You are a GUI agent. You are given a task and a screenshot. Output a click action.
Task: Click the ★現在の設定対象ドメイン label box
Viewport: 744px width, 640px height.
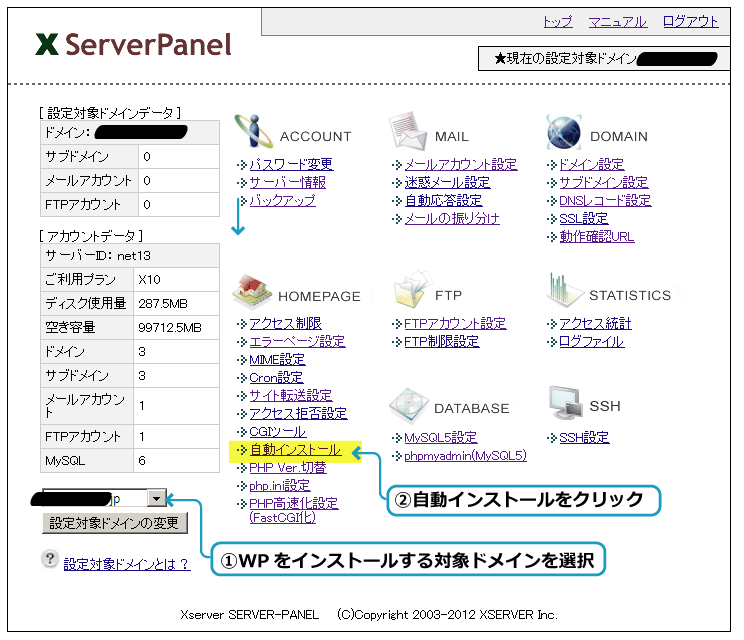604,58
